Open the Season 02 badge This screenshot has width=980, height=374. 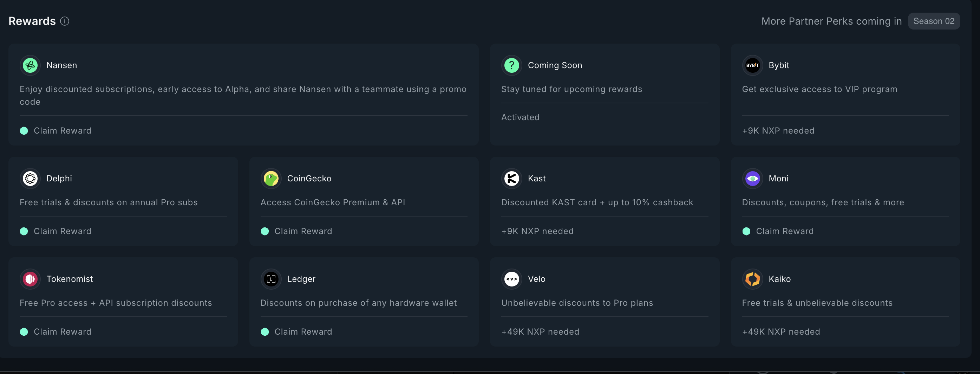pos(934,21)
